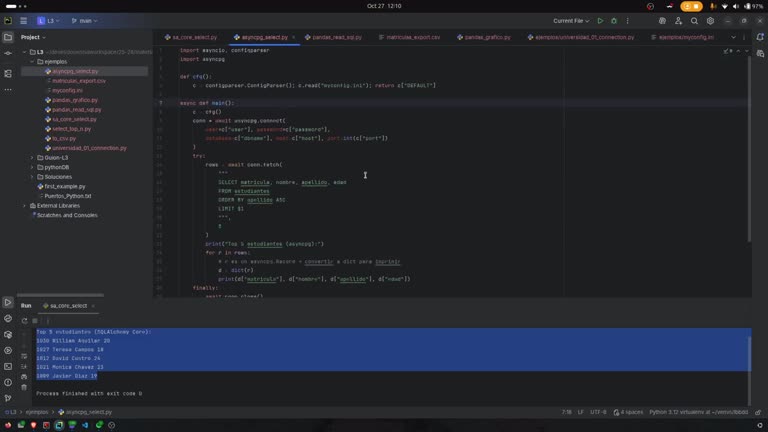Change indentation via '4 spaces' in the status bar

pos(628,412)
